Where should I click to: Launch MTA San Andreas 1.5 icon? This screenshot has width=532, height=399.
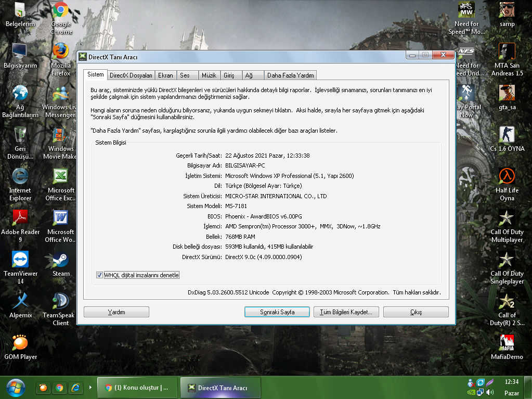click(x=507, y=60)
